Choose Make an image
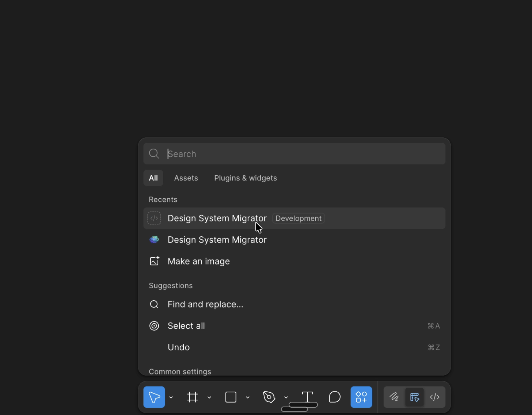 click(x=294, y=261)
